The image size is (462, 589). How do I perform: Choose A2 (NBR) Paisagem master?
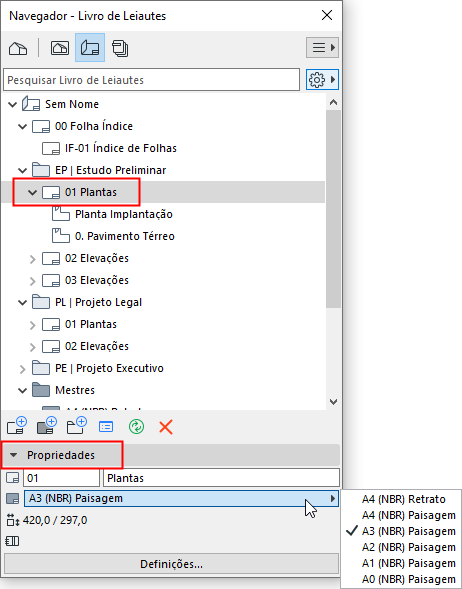coord(409,547)
